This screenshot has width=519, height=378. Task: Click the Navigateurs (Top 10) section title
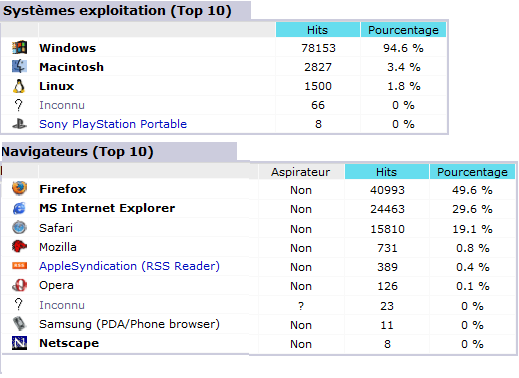77,152
